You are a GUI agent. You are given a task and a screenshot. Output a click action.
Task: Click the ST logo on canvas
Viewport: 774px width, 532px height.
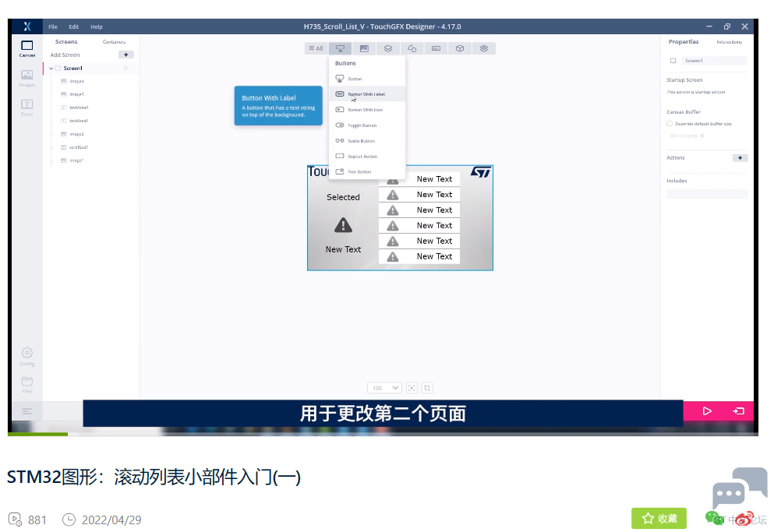[x=481, y=171]
